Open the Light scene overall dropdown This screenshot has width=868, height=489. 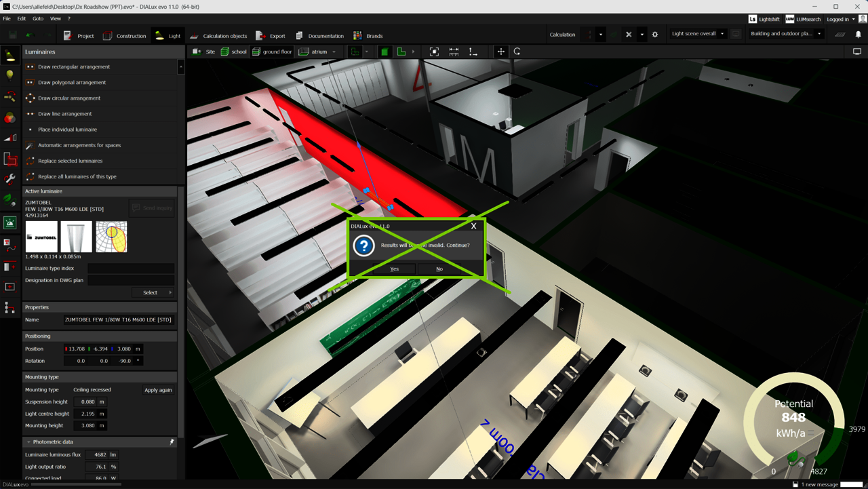point(697,34)
